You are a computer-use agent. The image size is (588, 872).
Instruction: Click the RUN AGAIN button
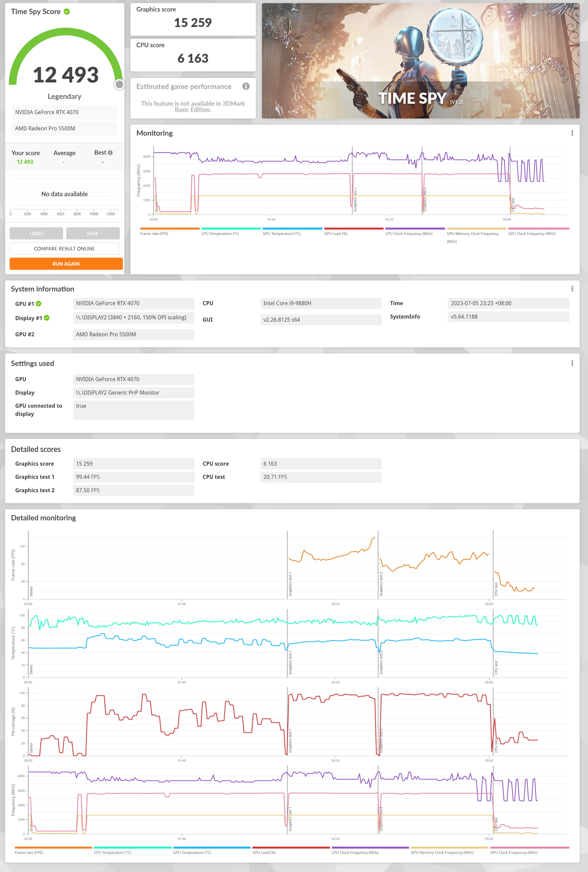tap(66, 263)
